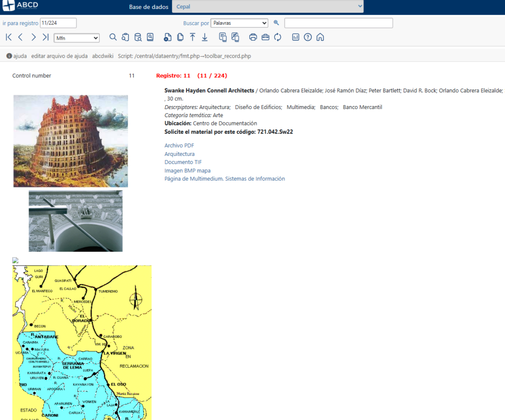This screenshot has height=420, width=505.
Task: Go to the previous record
Action: click(21, 38)
